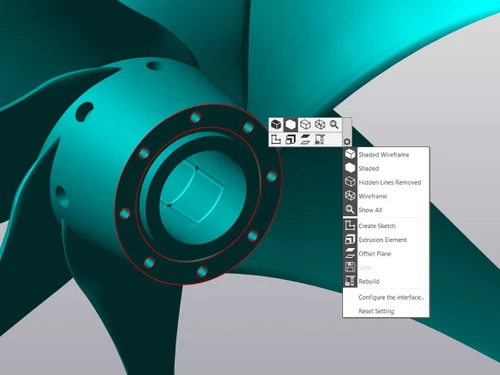Pick Create Sketch from the menu list
The height and width of the screenshot is (375, 500).
pyautogui.click(x=386, y=226)
